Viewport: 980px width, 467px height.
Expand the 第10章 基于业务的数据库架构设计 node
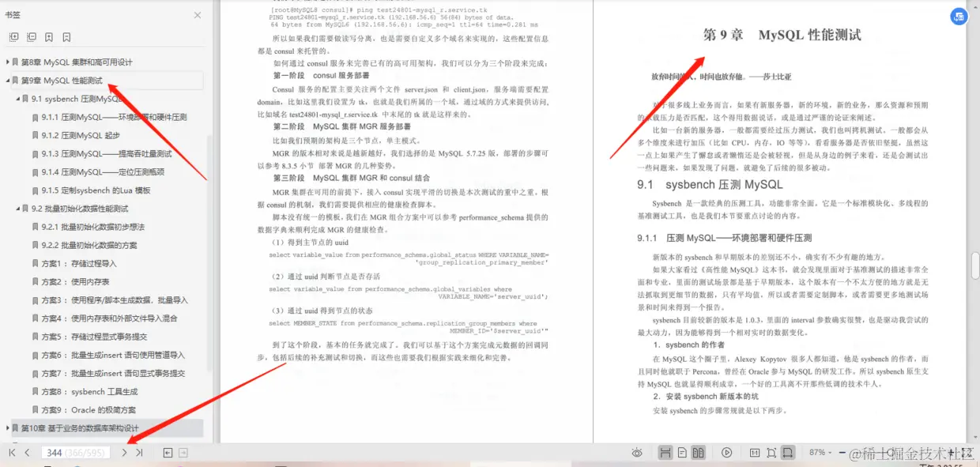(x=9, y=428)
